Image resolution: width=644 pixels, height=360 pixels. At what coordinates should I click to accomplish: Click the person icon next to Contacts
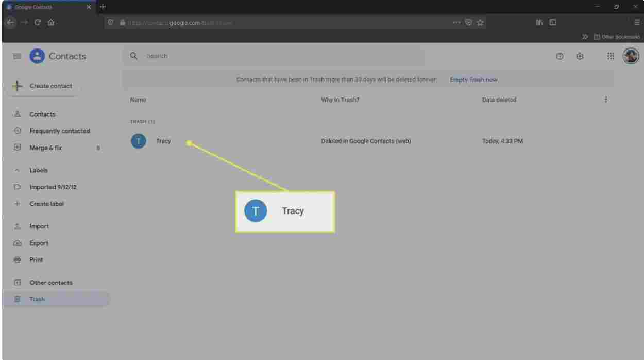click(17, 114)
